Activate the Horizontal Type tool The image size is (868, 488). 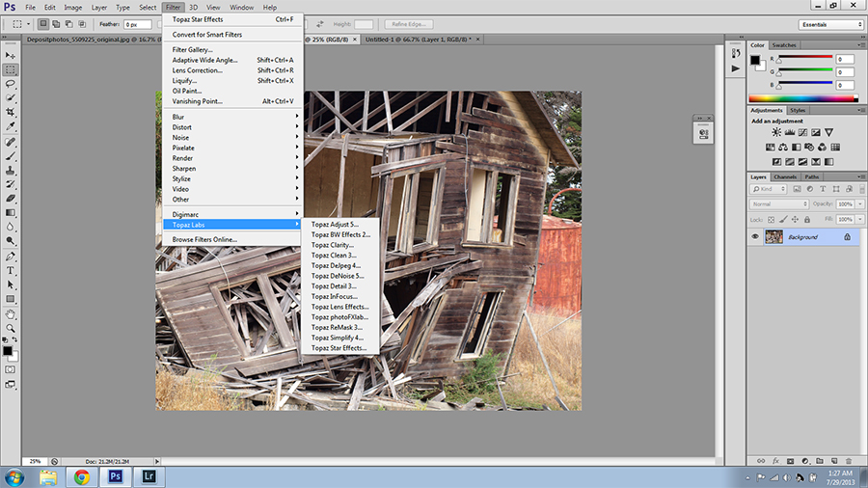[11, 271]
